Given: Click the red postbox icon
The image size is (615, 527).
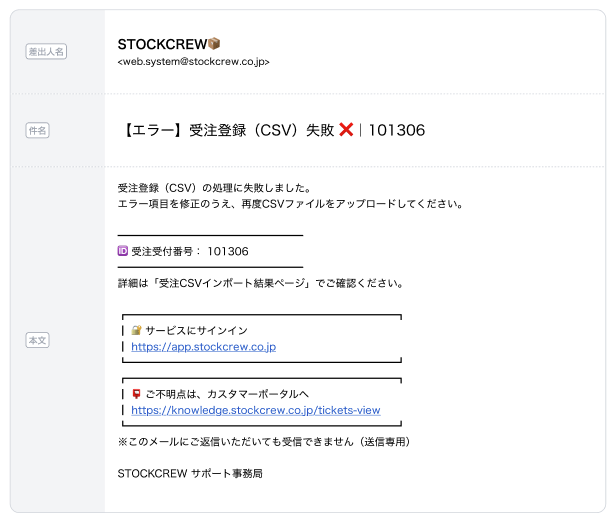Looking at the screenshot, I should [136, 394].
